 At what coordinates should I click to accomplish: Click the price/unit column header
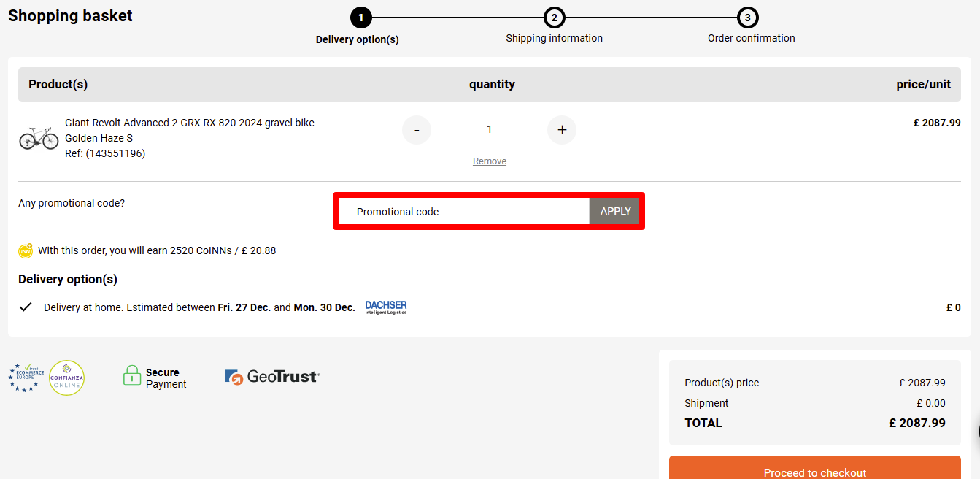pos(924,85)
